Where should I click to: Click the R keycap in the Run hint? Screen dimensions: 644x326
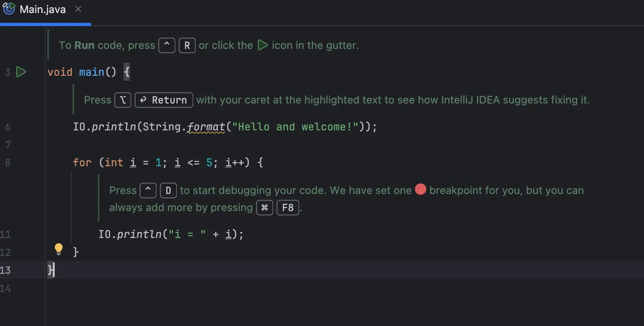[187, 46]
